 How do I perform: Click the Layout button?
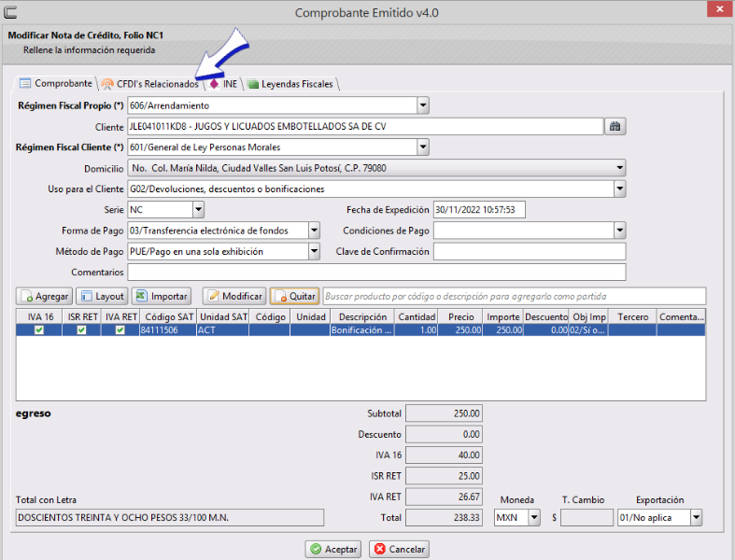click(102, 296)
